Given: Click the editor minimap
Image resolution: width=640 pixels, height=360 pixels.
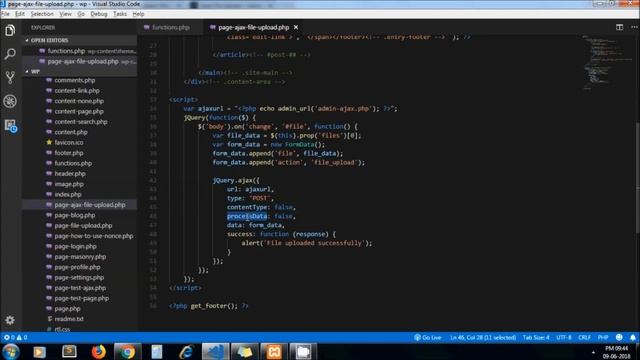Looking at the screenshot, I should 606,61.
